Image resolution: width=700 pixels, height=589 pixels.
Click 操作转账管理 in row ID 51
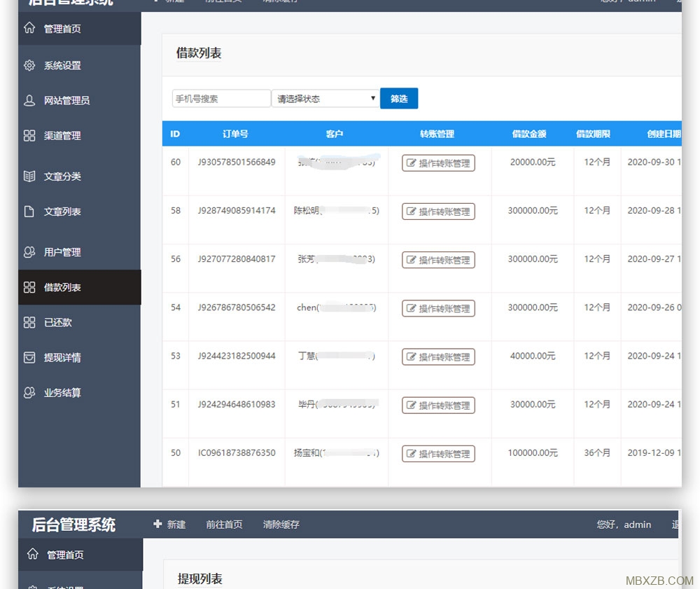tap(438, 406)
